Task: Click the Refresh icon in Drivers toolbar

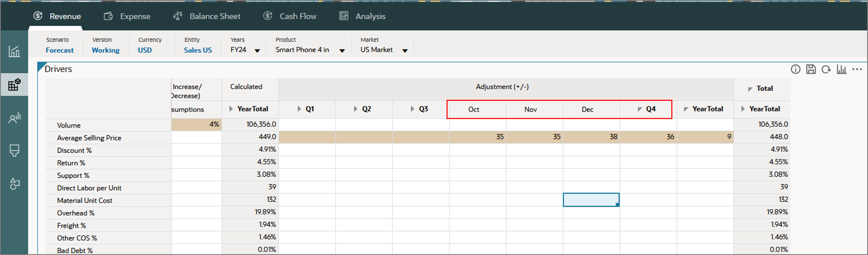Action: tap(826, 70)
